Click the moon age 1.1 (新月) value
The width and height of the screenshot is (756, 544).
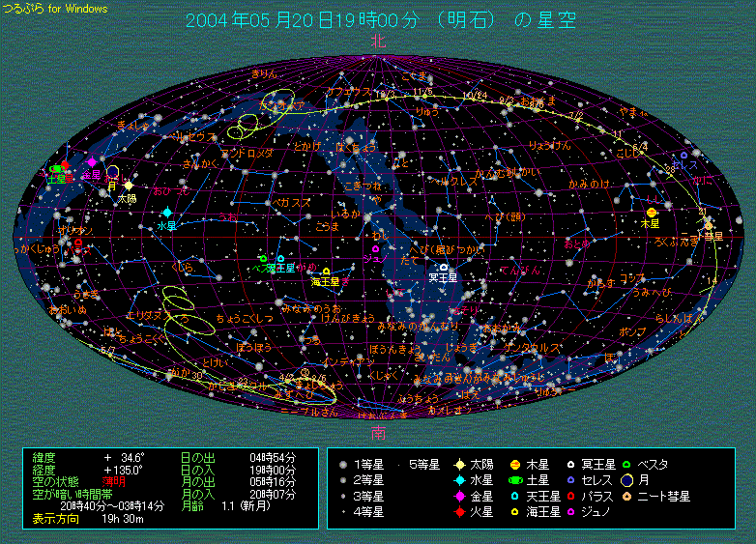click(x=246, y=506)
